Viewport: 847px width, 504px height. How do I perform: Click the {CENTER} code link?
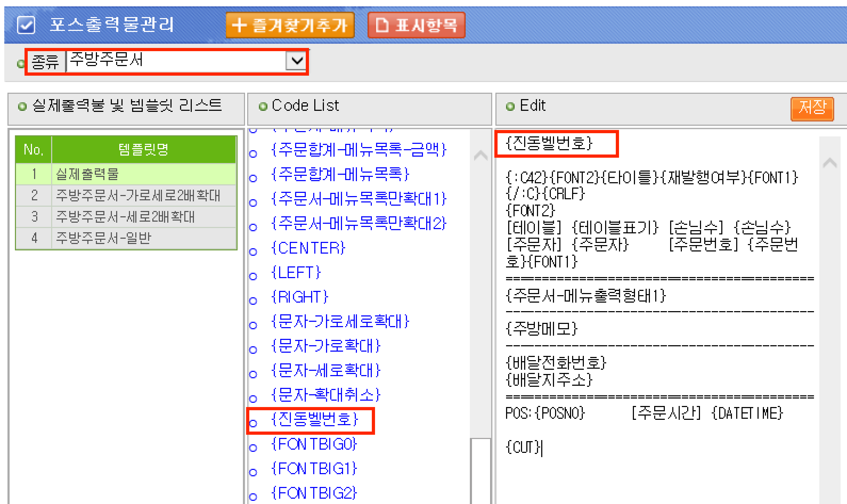coord(308,248)
